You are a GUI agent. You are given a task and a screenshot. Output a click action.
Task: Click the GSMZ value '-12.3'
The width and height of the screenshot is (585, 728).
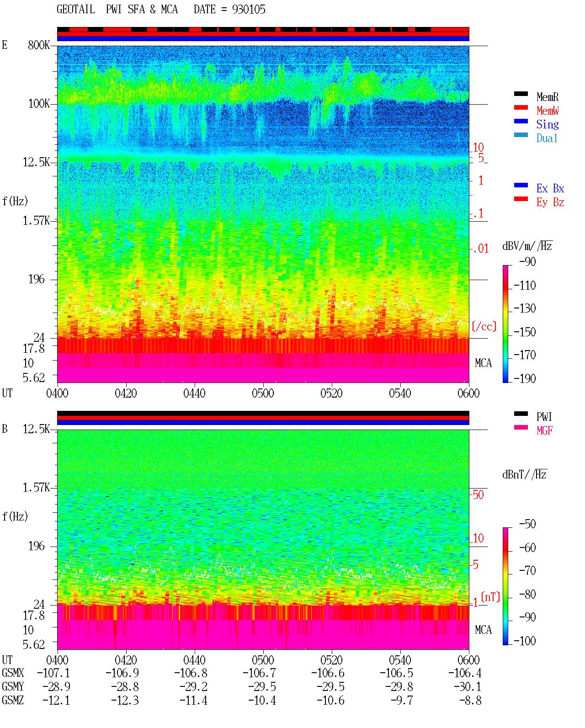[x=125, y=701]
